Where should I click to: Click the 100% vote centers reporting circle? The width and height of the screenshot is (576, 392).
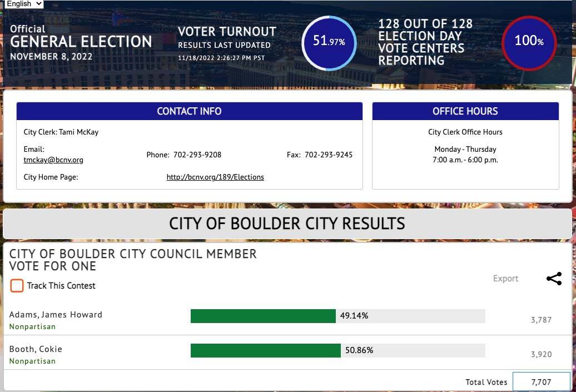(x=529, y=41)
